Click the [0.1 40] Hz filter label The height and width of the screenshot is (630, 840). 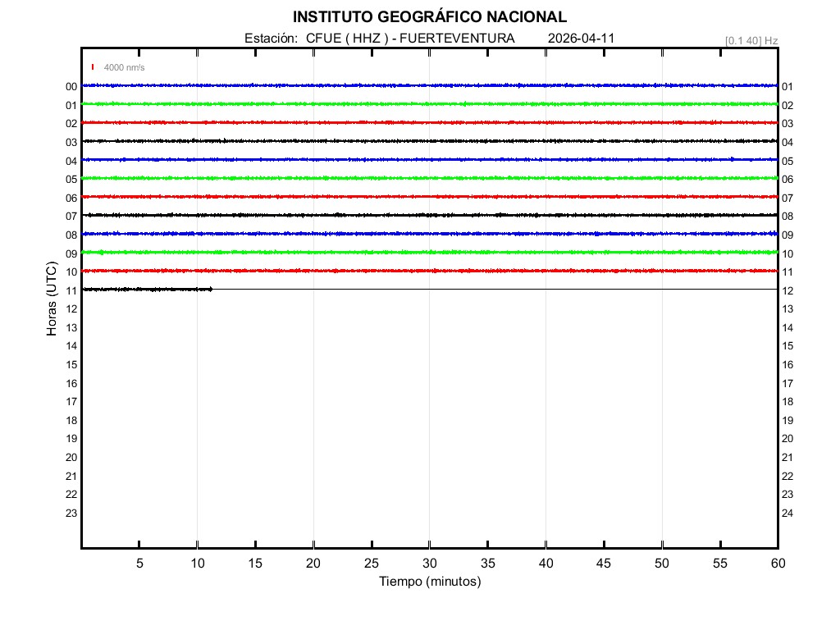pyautogui.click(x=751, y=40)
